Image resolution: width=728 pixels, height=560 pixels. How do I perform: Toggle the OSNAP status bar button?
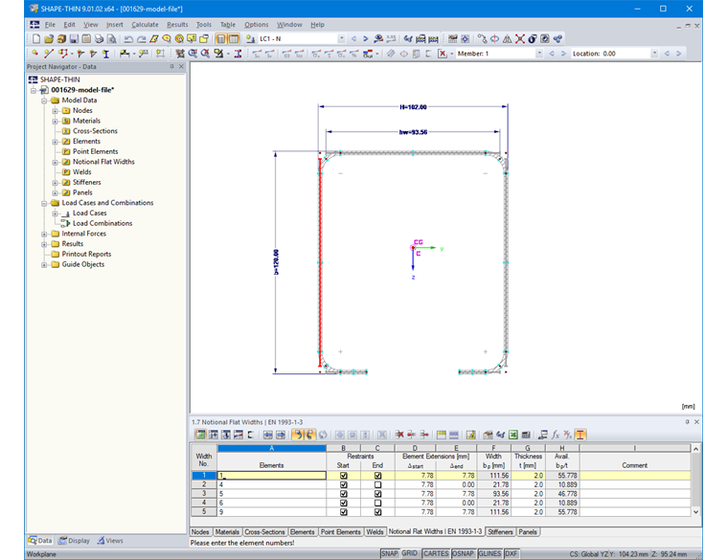tap(463, 554)
